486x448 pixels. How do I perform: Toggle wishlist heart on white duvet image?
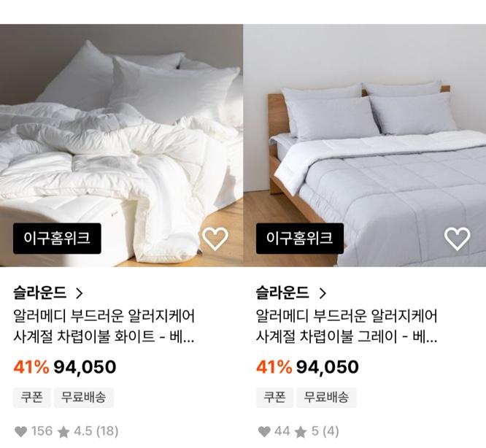click(x=215, y=238)
